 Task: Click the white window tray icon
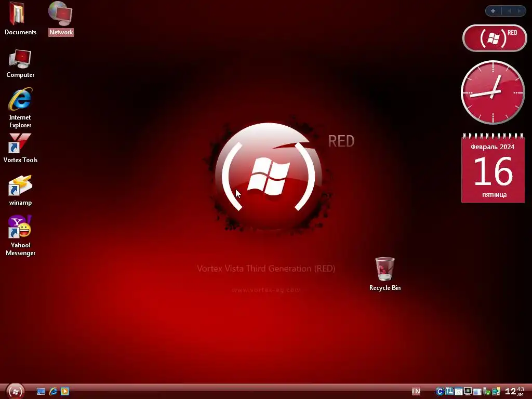coord(459,392)
